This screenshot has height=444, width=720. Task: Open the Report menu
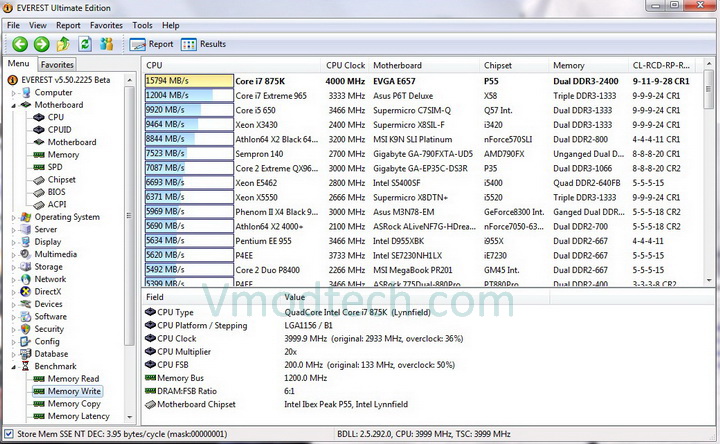(x=68, y=25)
